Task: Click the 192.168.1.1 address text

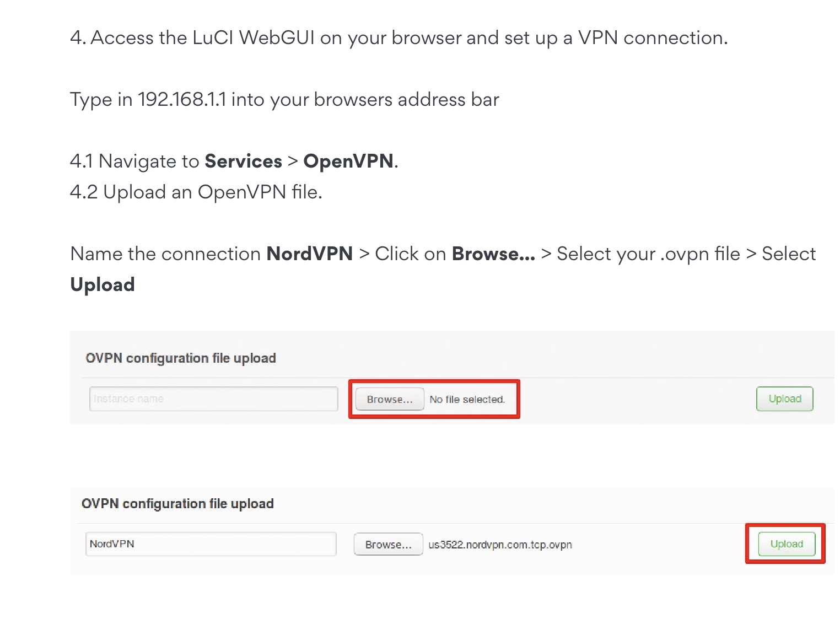Action: point(182,99)
